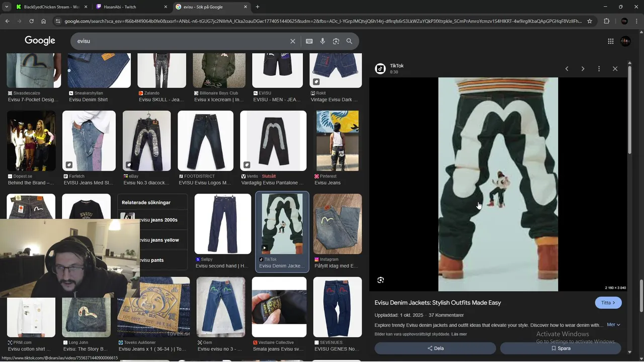Open the browser home page icon
The height and width of the screenshot is (362, 644).
coord(44,21)
